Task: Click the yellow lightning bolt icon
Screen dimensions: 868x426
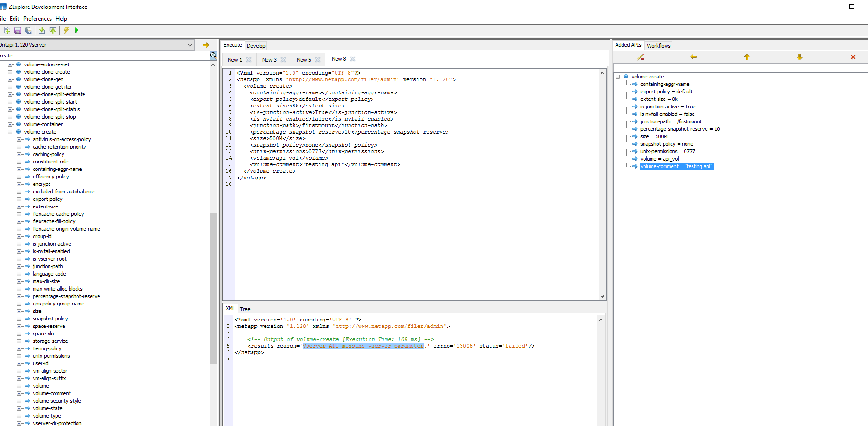Action: point(66,30)
